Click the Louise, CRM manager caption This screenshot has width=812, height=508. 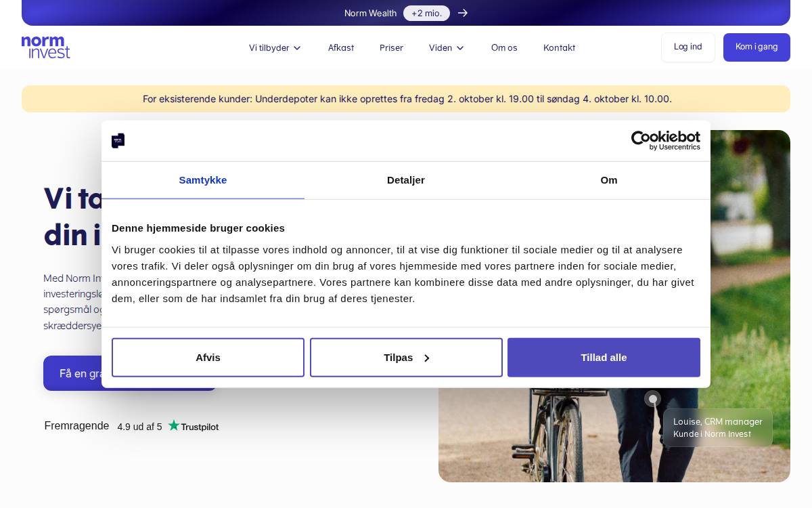pos(718,427)
